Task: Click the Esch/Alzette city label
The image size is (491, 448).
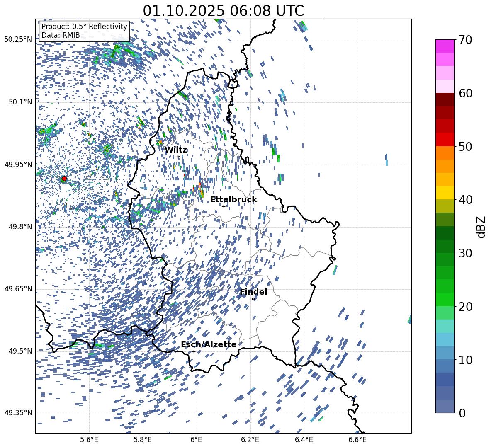Action: click(x=209, y=344)
